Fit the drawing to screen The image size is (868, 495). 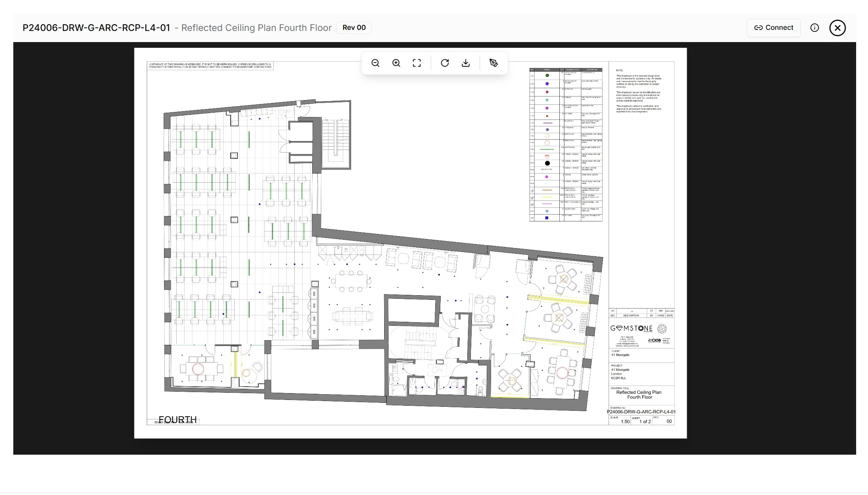click(417, 63)
